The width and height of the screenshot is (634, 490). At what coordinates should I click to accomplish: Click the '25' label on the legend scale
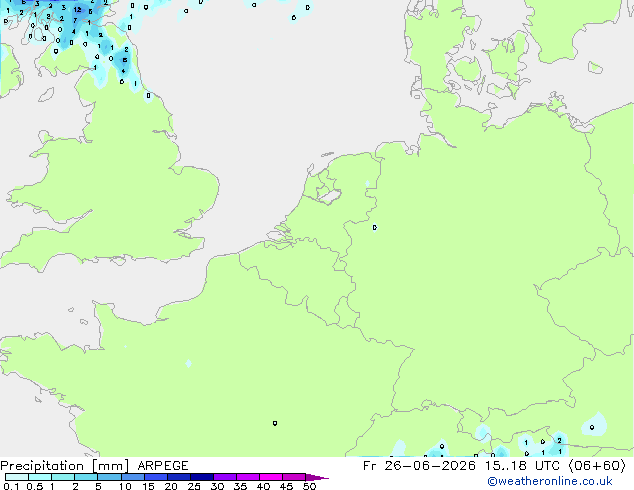coord(194,486)
